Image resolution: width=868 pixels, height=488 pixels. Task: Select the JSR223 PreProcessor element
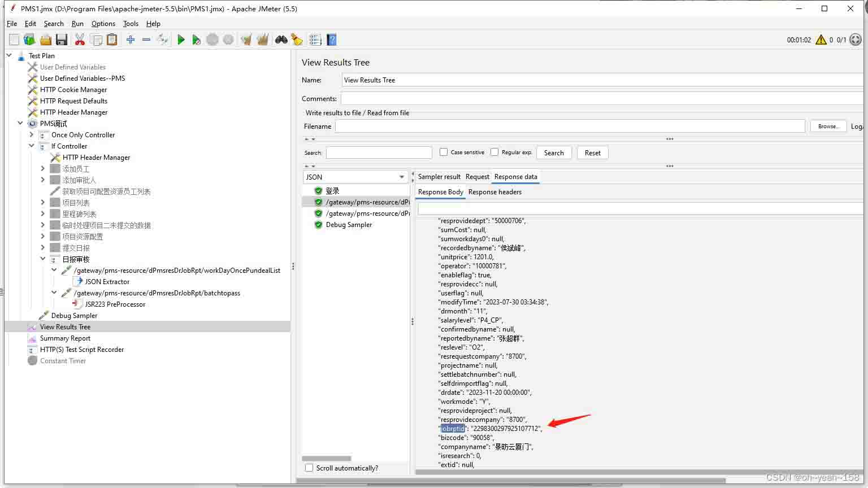pyautogui.click(x=115, y=304)
